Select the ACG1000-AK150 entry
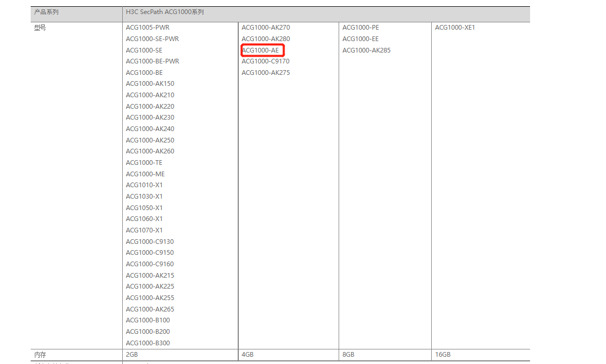 point(150,84)
